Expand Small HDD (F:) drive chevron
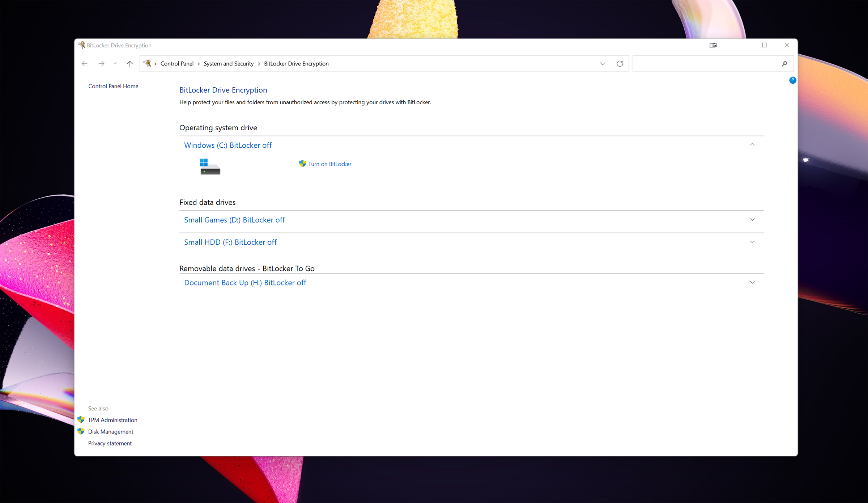The height and width of the screenshot is (503, 868). pyautogui.click(x=752, y=242)
